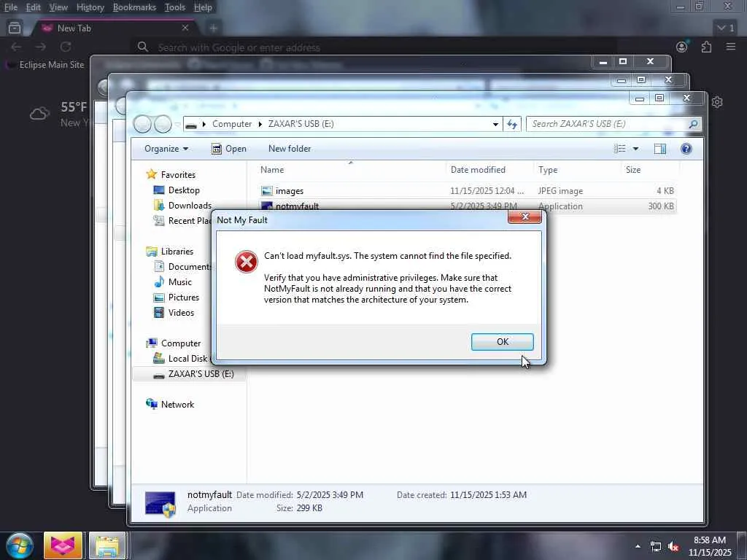
Task: Open the browser account profile icon
Action: point(682,46)
